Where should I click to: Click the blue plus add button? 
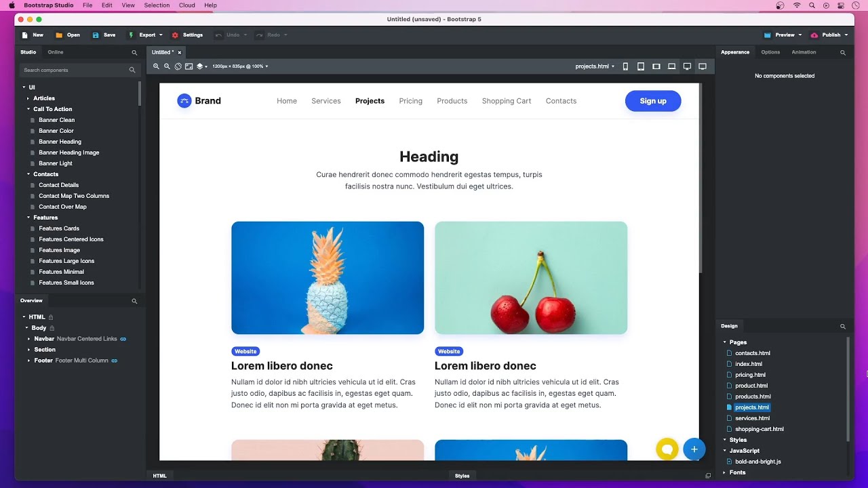694,449
